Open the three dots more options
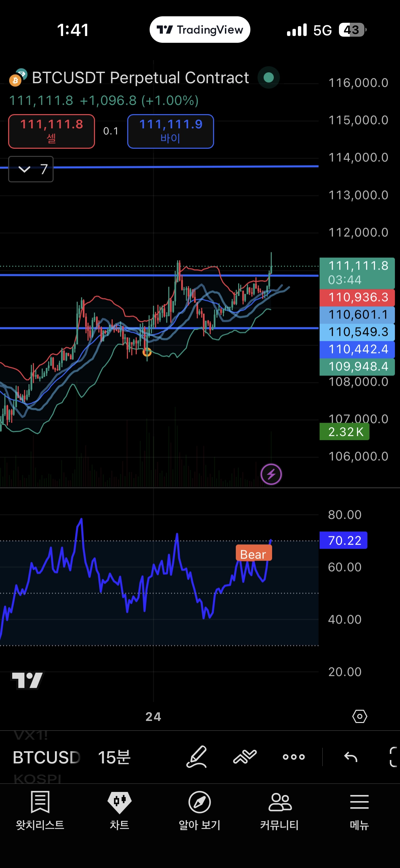 [294, 757]
